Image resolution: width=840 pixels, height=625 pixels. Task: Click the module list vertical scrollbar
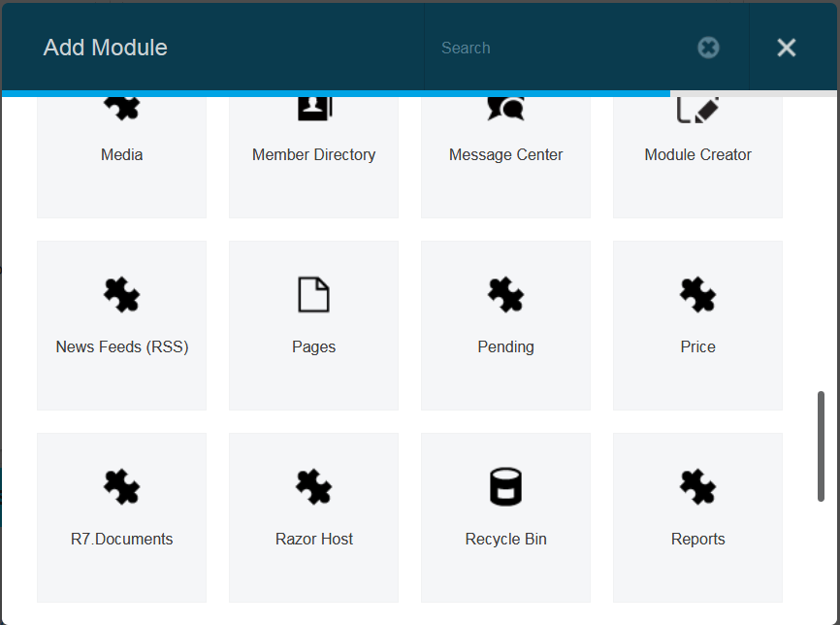pos(821,446)
